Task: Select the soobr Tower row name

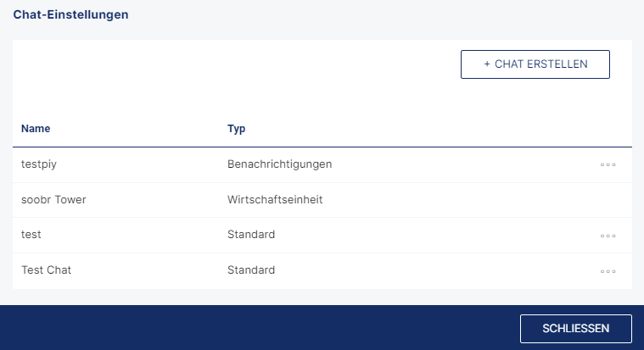Action: pos(53,199)
